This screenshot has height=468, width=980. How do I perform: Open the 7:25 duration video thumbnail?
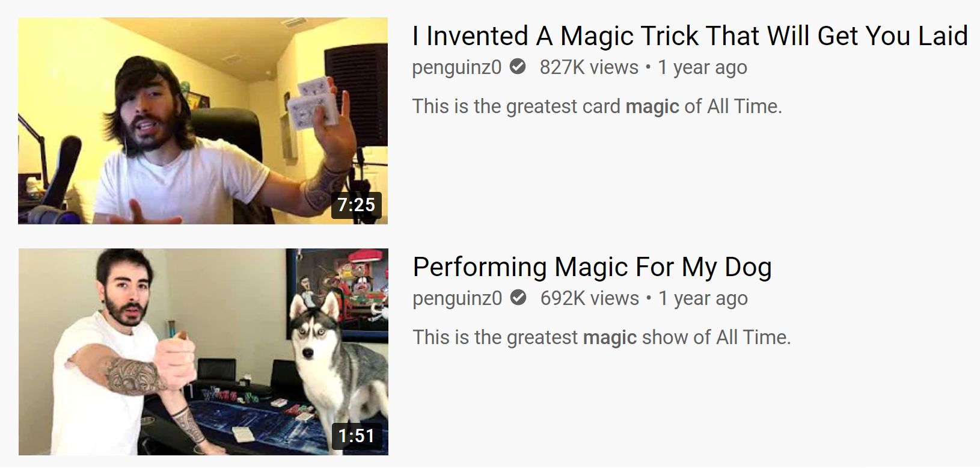tap(203, 121)
